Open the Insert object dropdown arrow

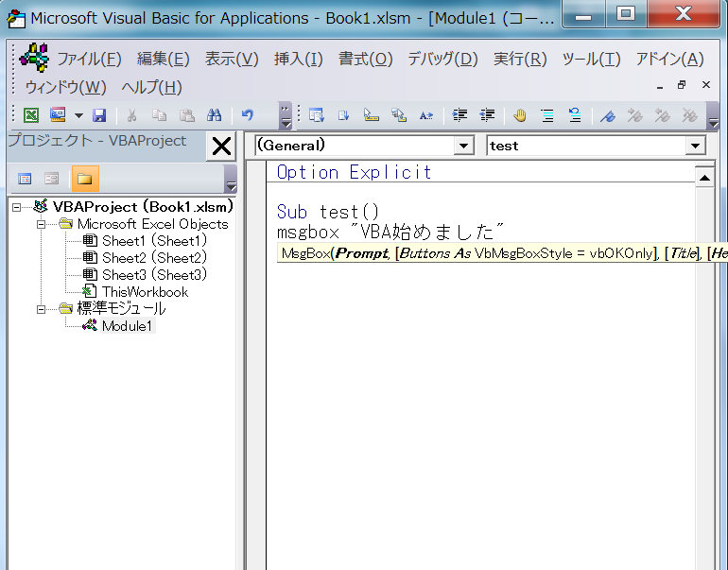pyautogui.click(x=78, y=115)
